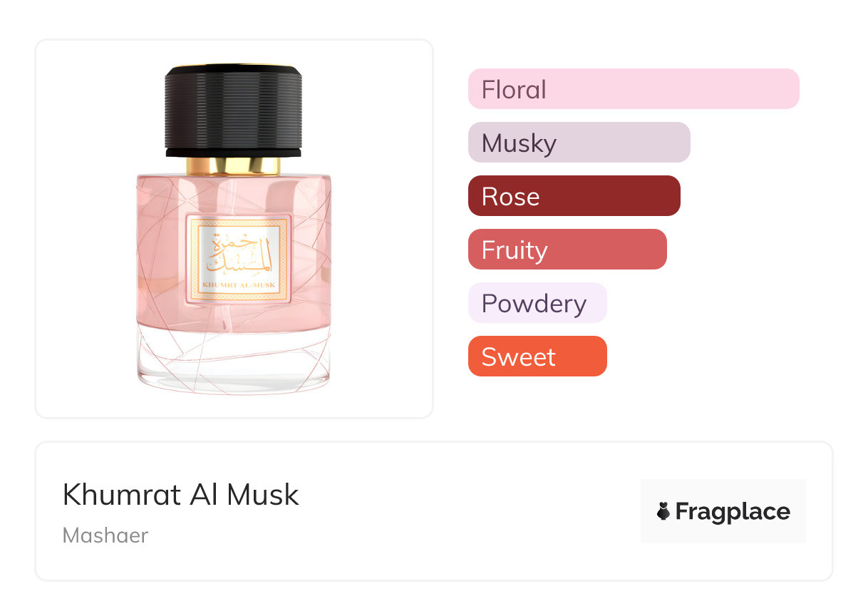
Task: Click the black ribbed bottle cap
Action: click(x=234, y=111)
